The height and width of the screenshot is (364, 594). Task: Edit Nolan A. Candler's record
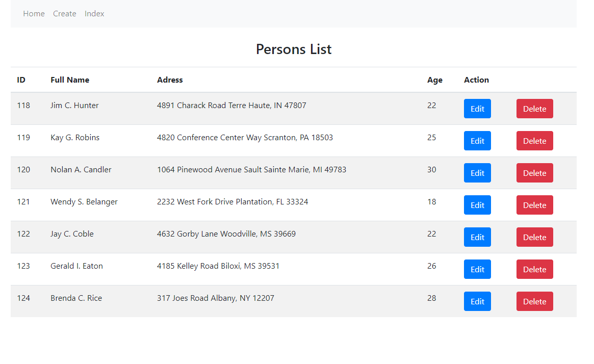(477, 172)
